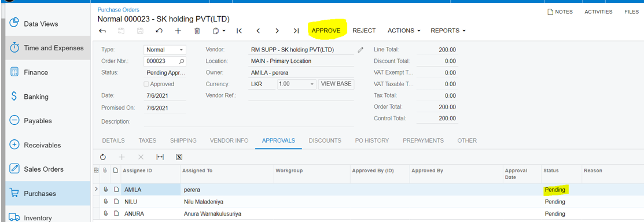Image resolution: width=644 pixels, height=222 pixels.
Task: Open the Prepayments tab
Action: pos(423,140)
